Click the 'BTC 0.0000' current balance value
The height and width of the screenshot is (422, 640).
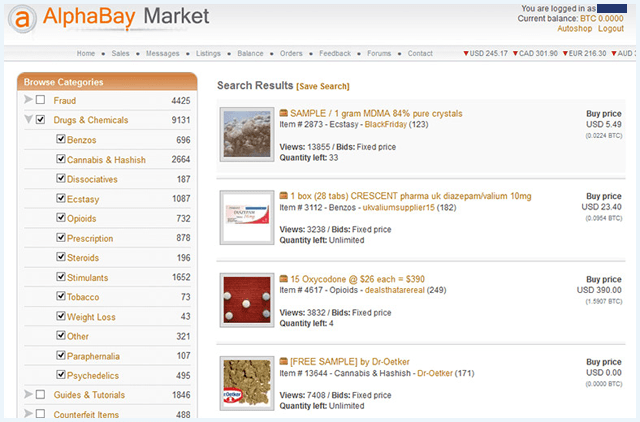click(602, 18)
